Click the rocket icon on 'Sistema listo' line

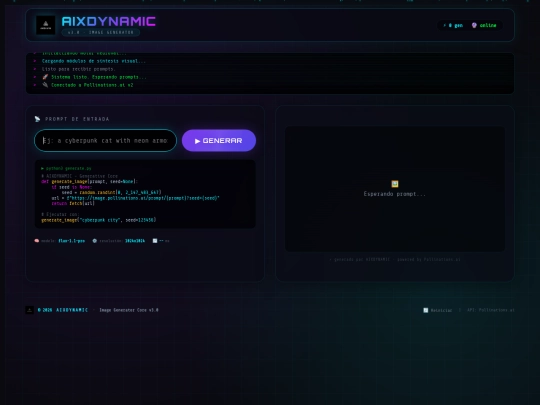[x=45, y=77]
